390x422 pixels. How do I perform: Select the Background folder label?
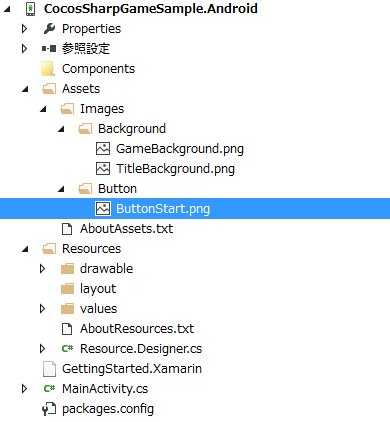(x=132, y=129)
